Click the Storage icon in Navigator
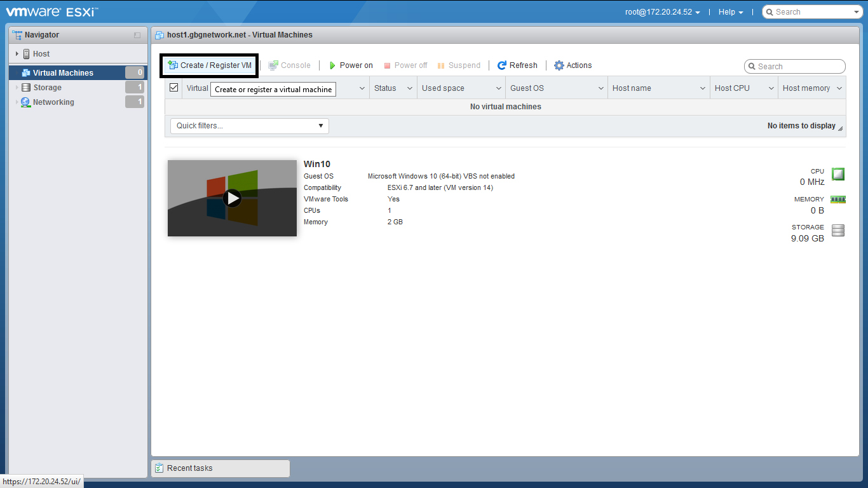 [26, 88]
